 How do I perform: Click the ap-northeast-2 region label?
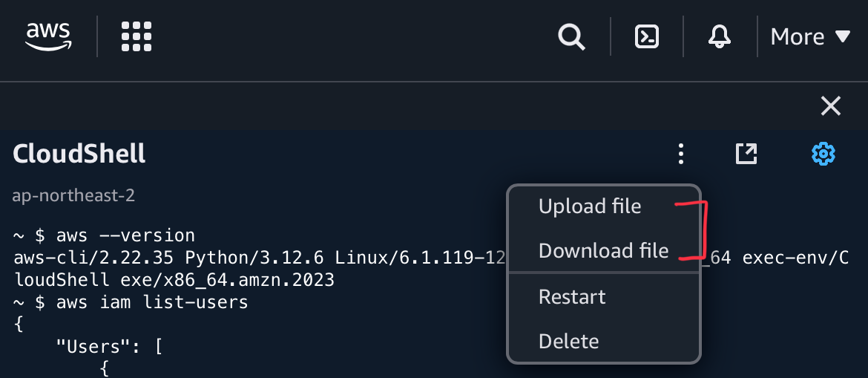pos(73,195)
